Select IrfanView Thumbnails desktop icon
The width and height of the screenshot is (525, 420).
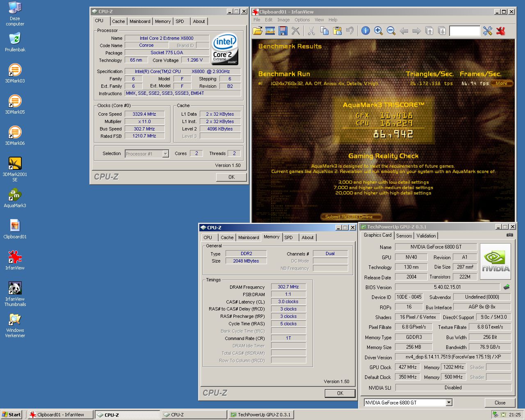pos(15,294)
